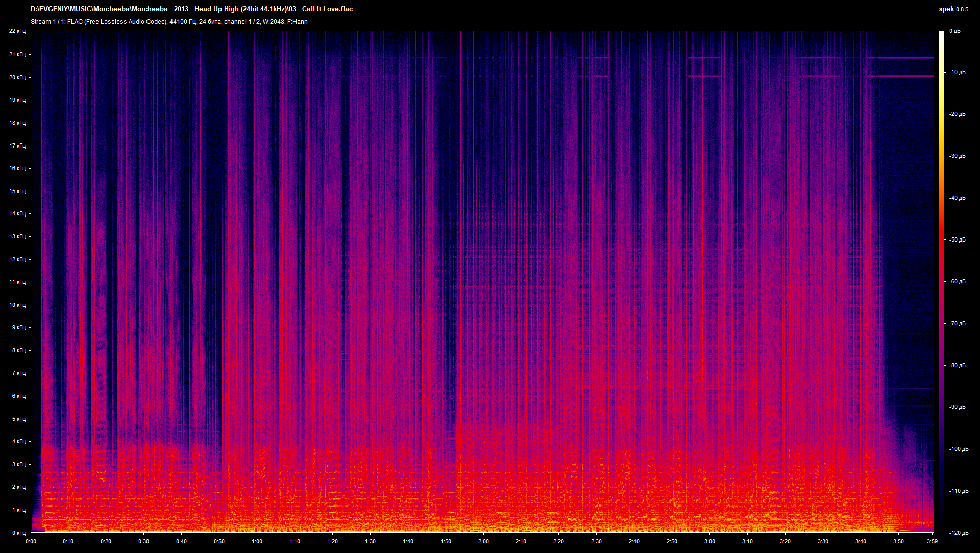Click the '3:40' time axis label
Viewport: 980px width, 553px height.
pyautogui.click(x=861, y=541)
